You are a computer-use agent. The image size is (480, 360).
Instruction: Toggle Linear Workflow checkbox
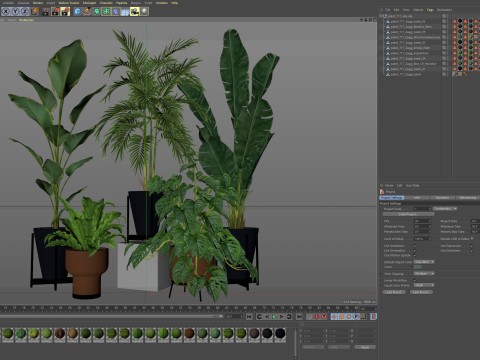[415, 280]
